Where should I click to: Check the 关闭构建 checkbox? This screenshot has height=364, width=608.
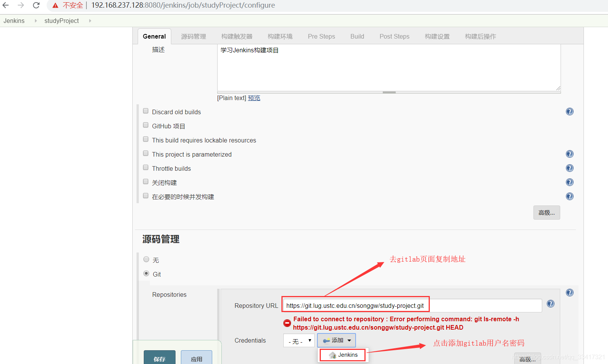146,182
